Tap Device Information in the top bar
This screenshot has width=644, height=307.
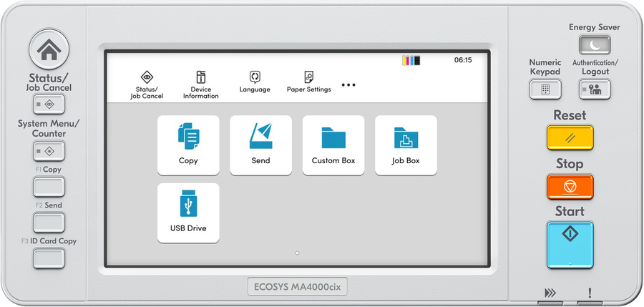pyautogui.click(x=200, y=84)
